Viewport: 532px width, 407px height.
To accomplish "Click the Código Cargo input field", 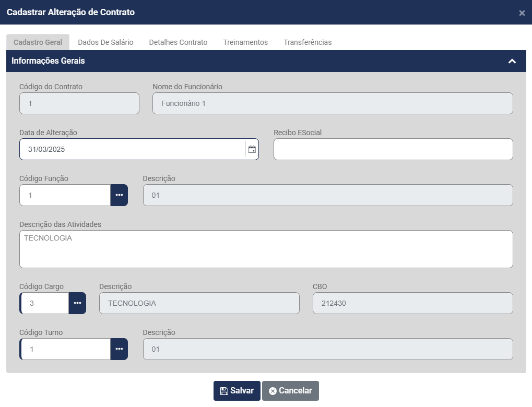I will [44, 303].
